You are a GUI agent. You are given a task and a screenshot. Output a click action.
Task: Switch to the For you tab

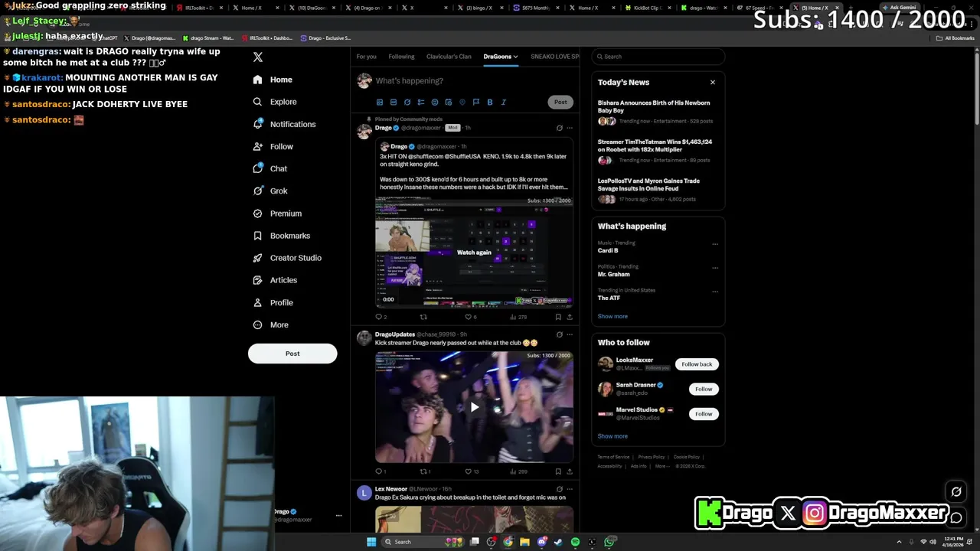pyautogui.click(x=366, y=57)
